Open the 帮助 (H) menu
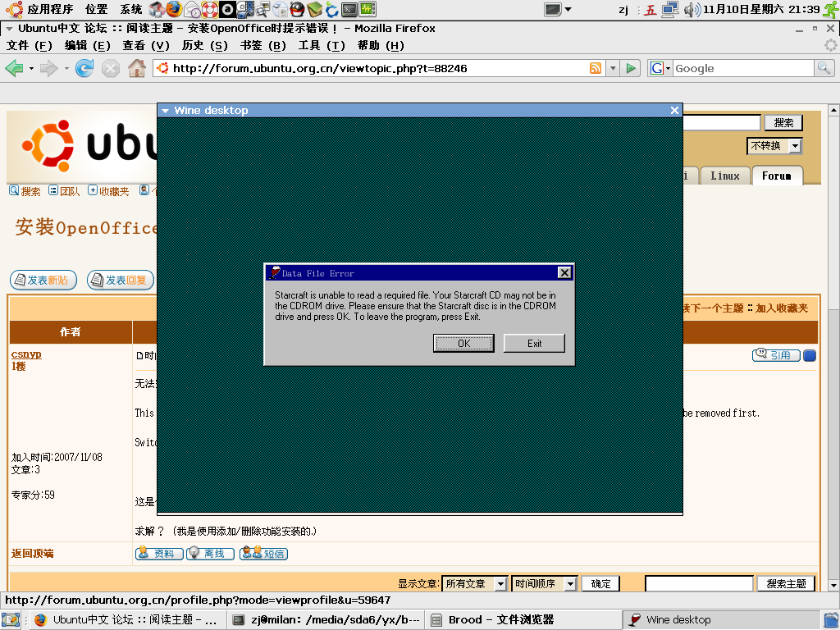 (x=381, y=46)
